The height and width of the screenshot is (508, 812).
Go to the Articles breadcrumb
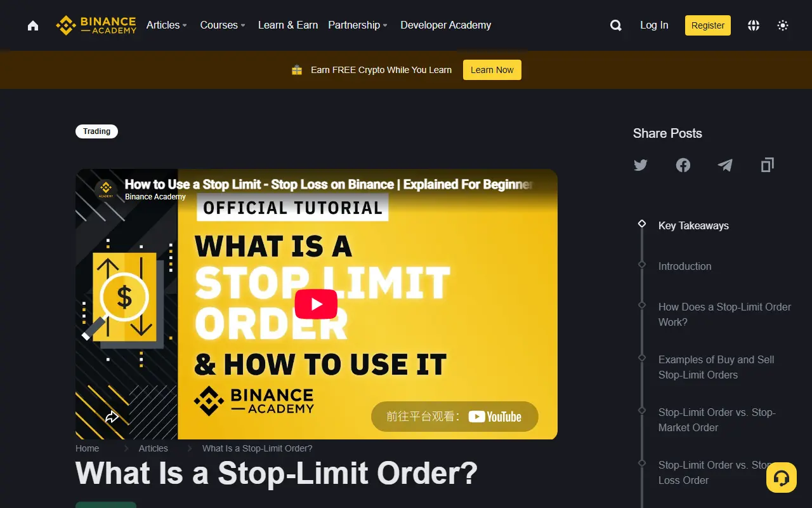point(154,448)
